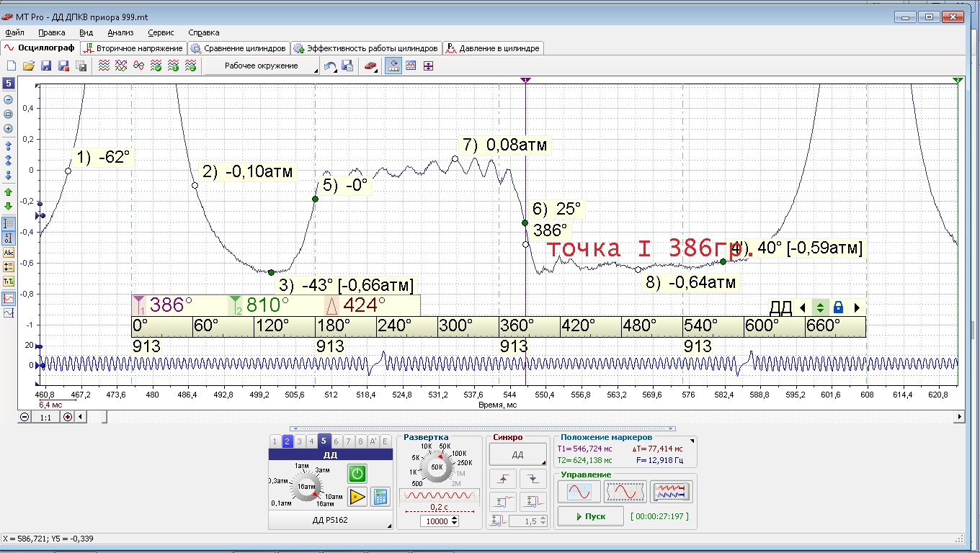Screen dimensions: 980x553
Task: Click the red and blue recorder waveform button
Action: [672, 492]
